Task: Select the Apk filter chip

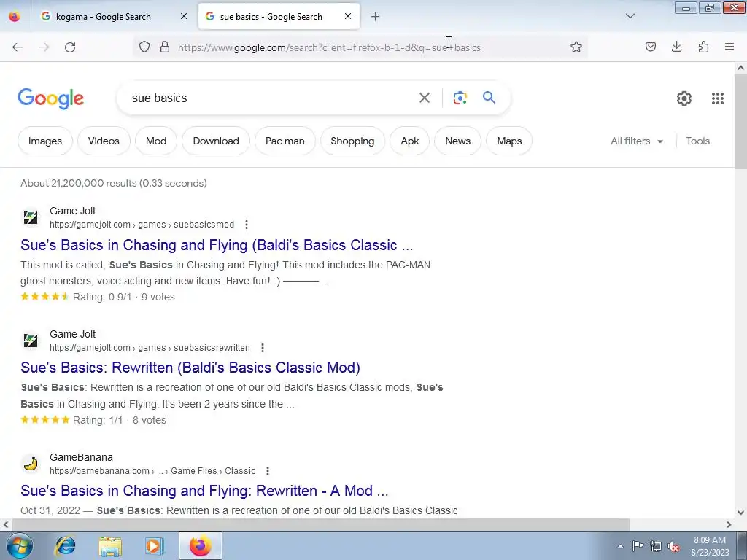Action: (410, 141)
